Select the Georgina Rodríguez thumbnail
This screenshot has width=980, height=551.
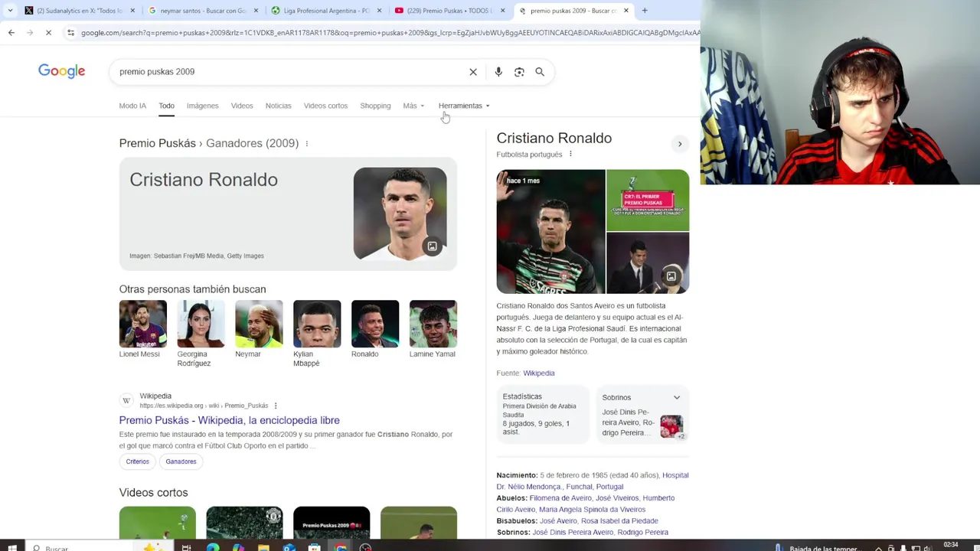(x=201, y=324)
